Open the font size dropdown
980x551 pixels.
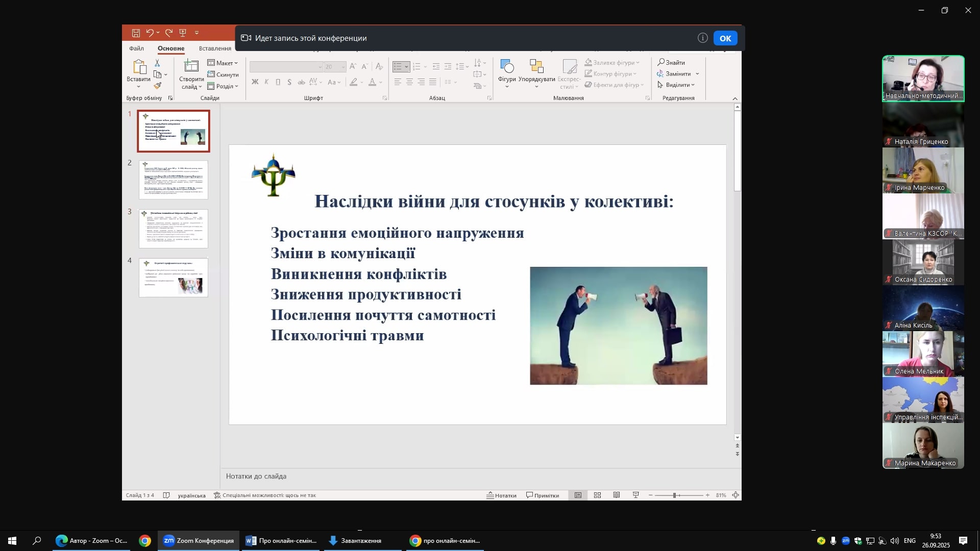(343, 67)
